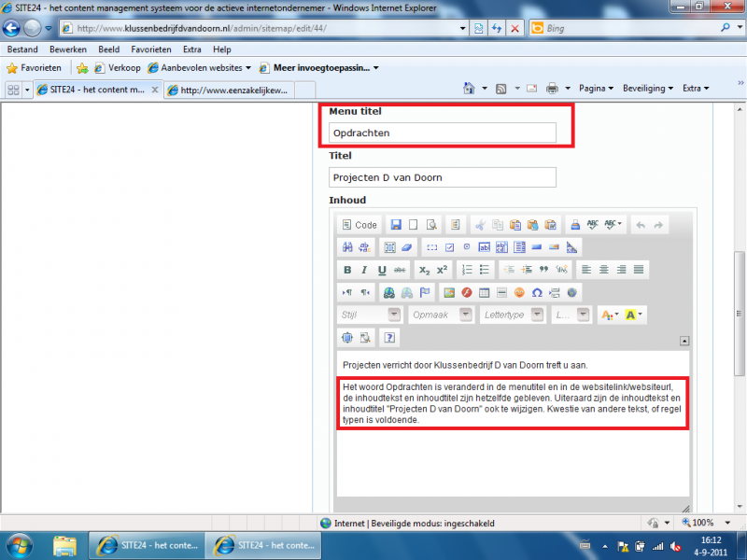747x560 pixels.
Task: Open the text color picker
Action: (x=608, y=315)
